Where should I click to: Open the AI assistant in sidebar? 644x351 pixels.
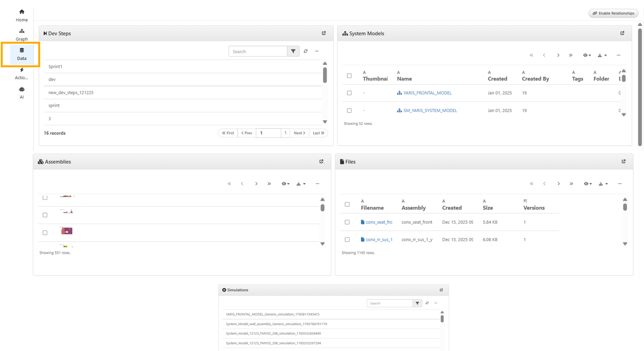coord(22,92)
